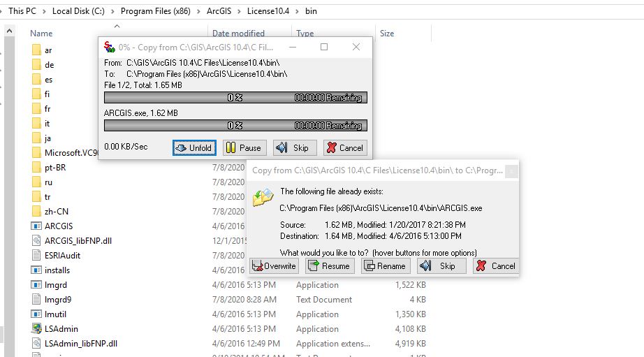Cancel the file exists prompt
This screenshot has width=644, height=357.
[496, 266]
